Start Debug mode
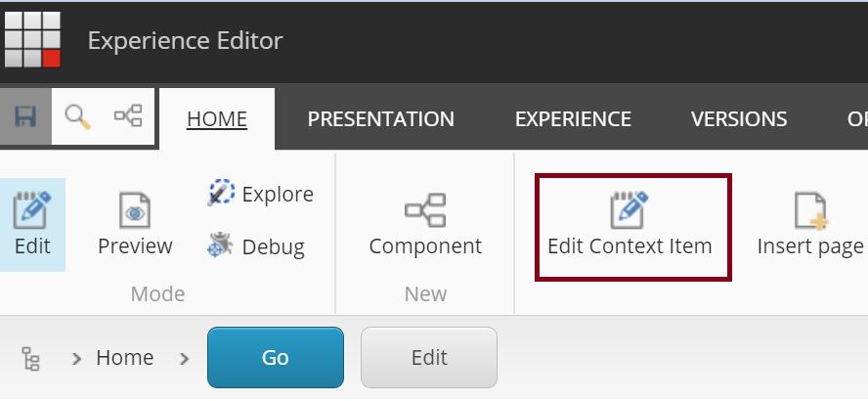Image resolution: width=868 pixels, height=401 pixels. (x=221, y=245)
